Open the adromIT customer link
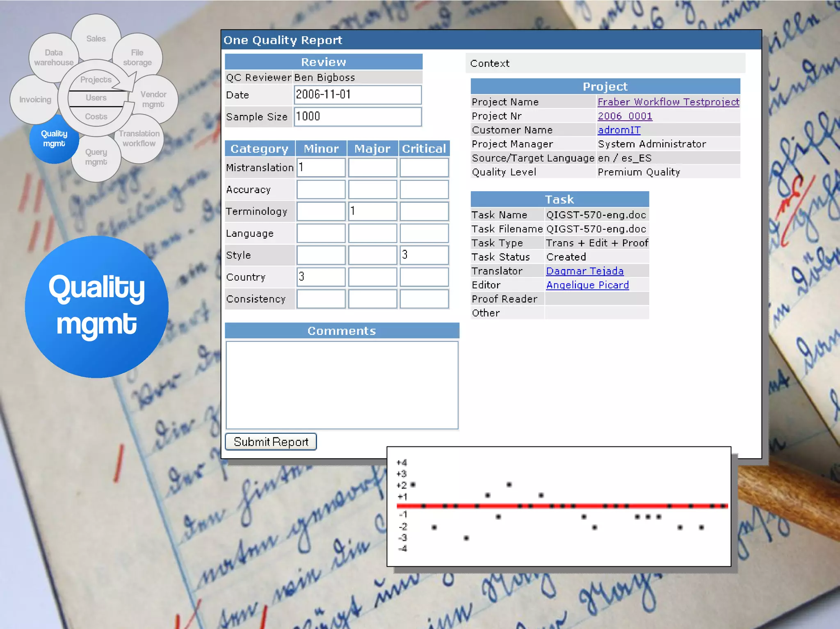840x629 pixels. coord(619,130)
